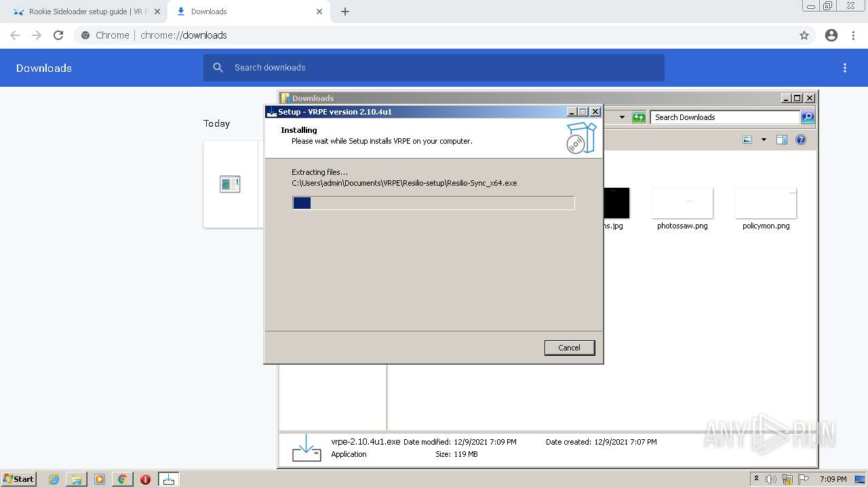Open the Downloads page more actions menu
This screenshot has height=488, width=868.
click(x=845, y=68)
